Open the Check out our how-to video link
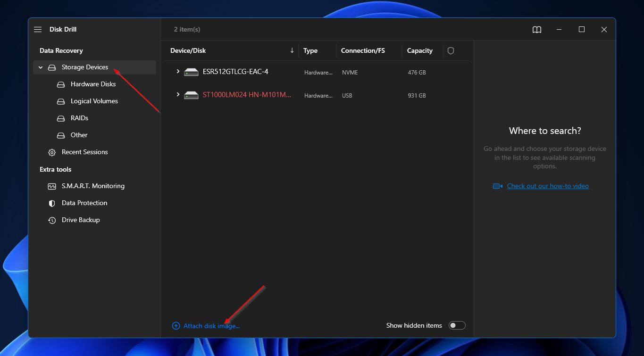The image size is (644, 356). coord(548,186)
